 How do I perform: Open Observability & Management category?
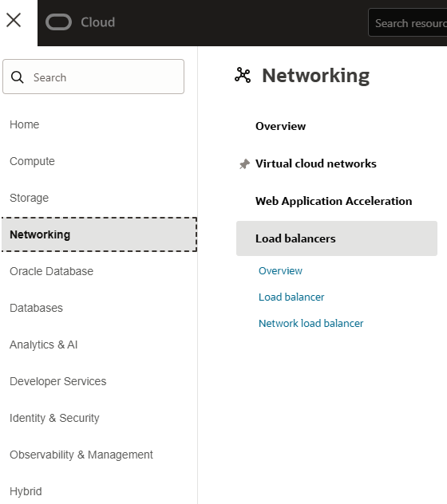81,455
